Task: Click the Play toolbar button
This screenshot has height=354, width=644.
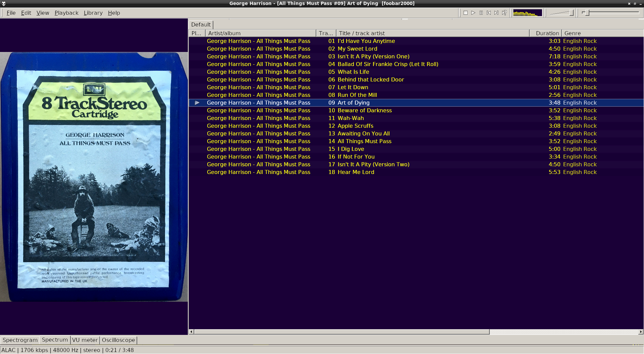Action: point(473,13)
